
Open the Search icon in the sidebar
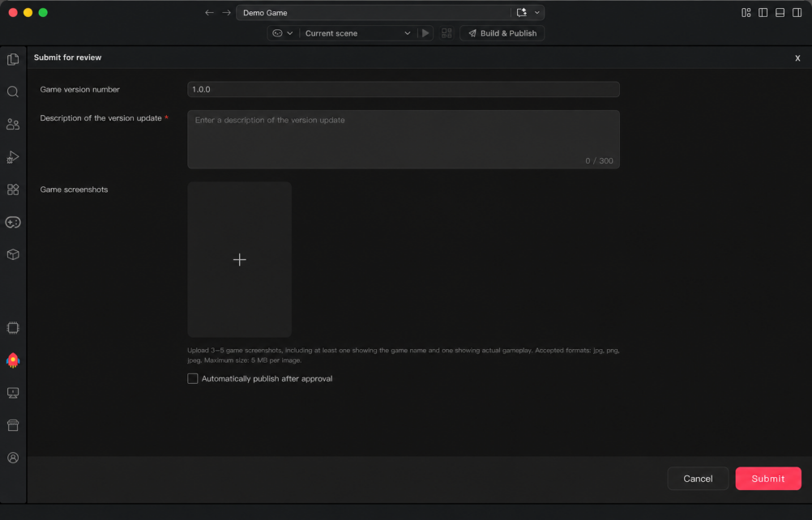click(x=13, y=92)
